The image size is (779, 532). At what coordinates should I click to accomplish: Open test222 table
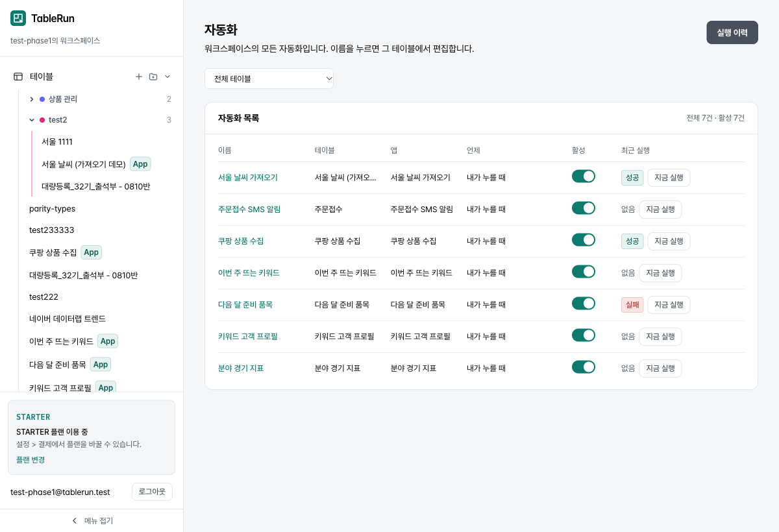point(43,297)
